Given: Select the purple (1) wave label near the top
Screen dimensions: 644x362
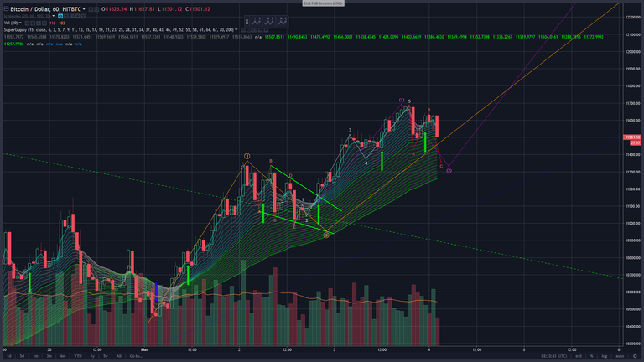Looking at the screenshot, I should [402, 101].
